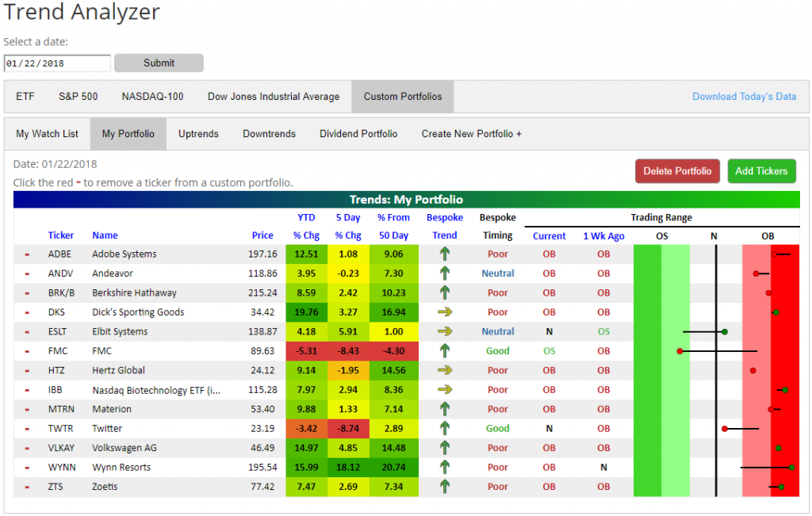Click the red trading range dot for FMC
This screenshot has height=516, width=812.
680,351
